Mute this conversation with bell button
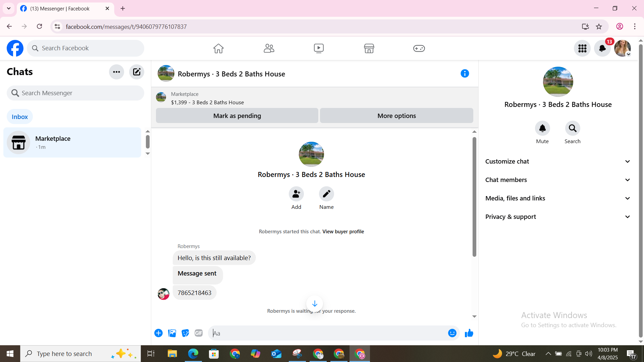644x362 pixels. pyautogui.click(x=542, y=128)
